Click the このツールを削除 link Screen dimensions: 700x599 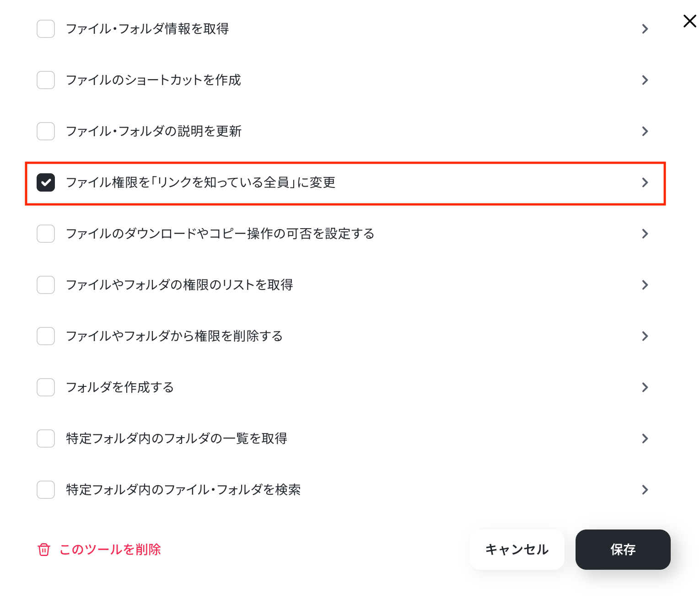(110, 550)
